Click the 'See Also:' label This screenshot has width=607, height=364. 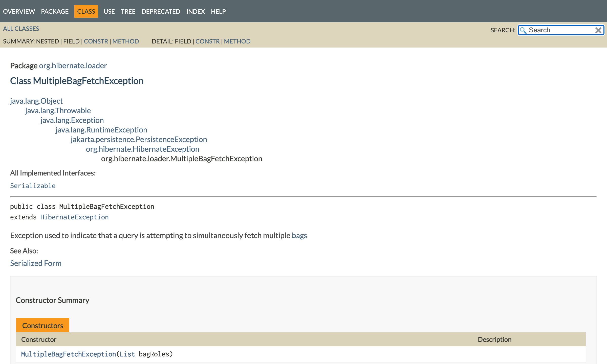tap(24, 251)
